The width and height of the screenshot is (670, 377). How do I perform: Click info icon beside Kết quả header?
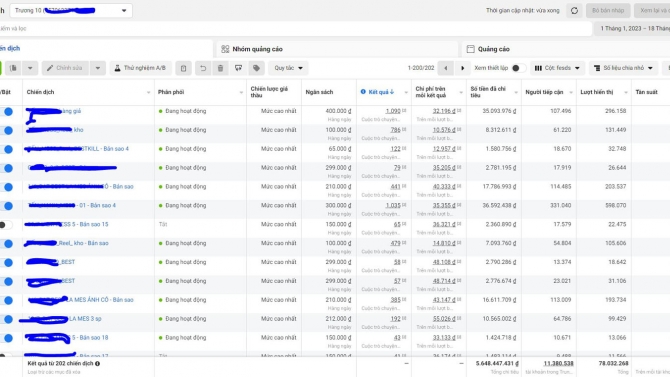tap(363, 92)
